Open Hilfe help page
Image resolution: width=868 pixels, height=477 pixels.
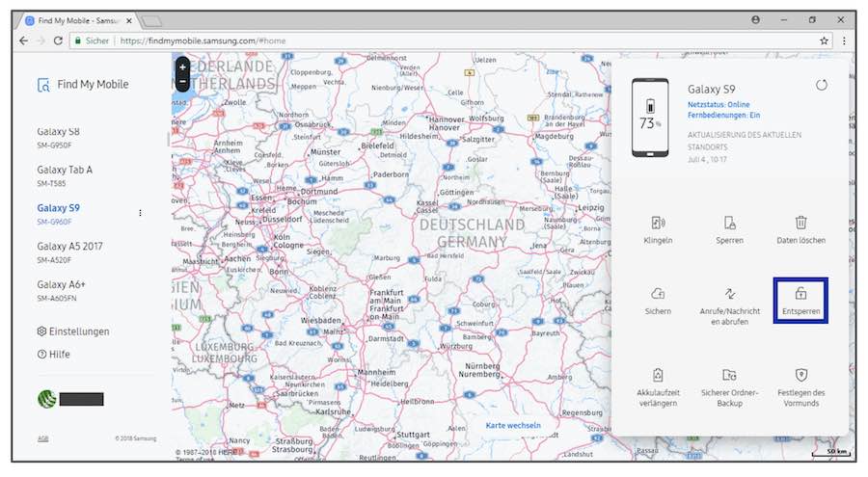[x=54, y=355]
